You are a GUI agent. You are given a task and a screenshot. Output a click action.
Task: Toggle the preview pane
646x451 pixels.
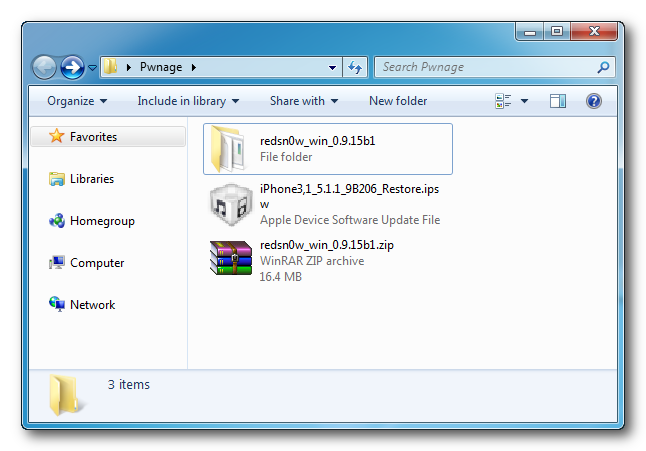(x=558, y=101)
